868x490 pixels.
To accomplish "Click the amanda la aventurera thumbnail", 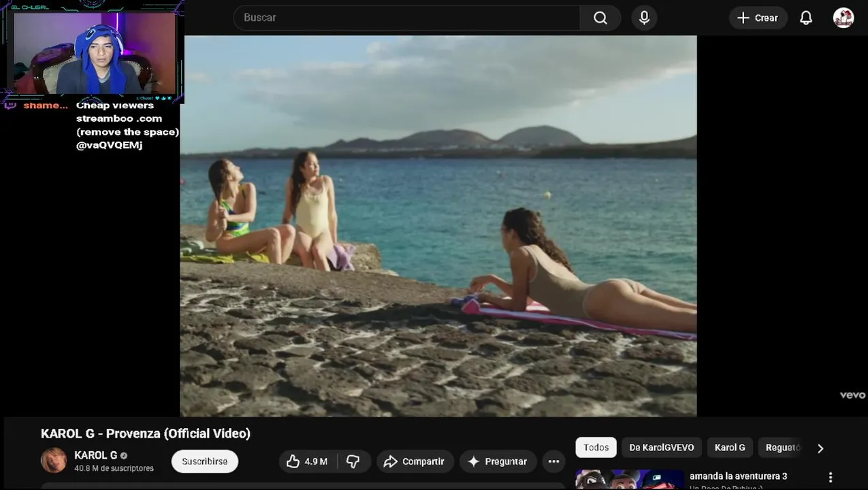I will [630, 480].
